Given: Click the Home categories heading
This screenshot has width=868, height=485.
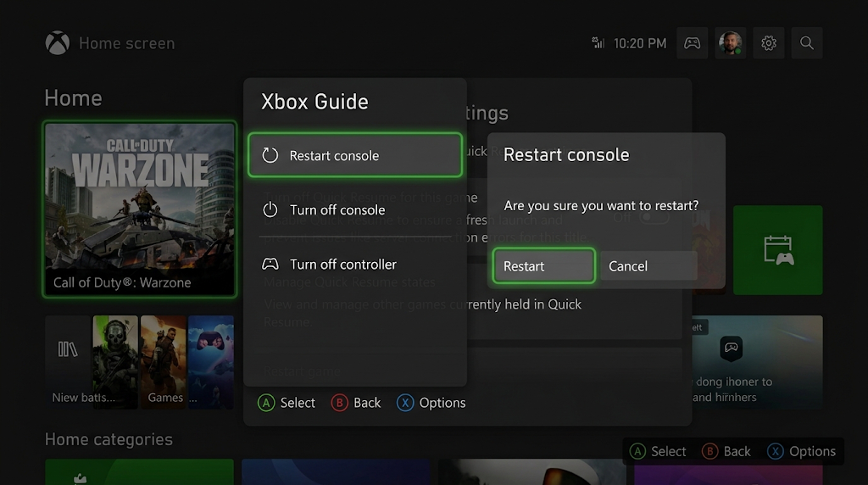Looking at the screenshot, I should coord(108,439).
